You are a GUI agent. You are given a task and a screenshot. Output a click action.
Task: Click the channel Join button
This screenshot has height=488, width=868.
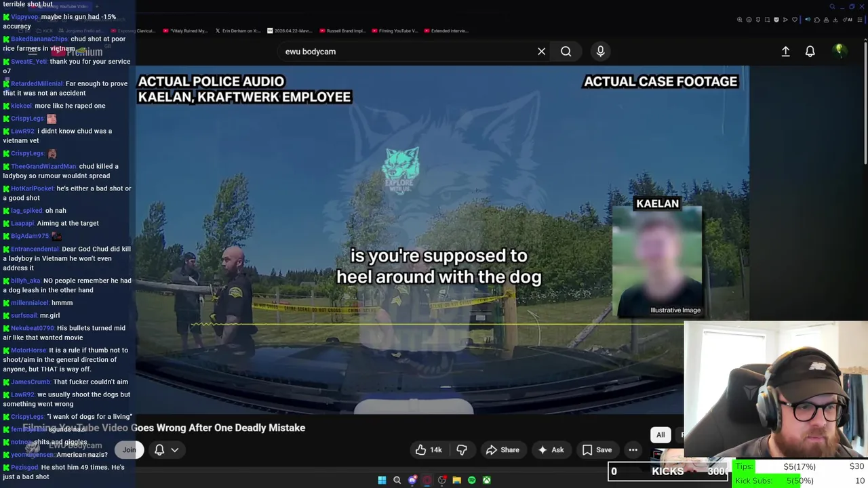click(129, 449)
